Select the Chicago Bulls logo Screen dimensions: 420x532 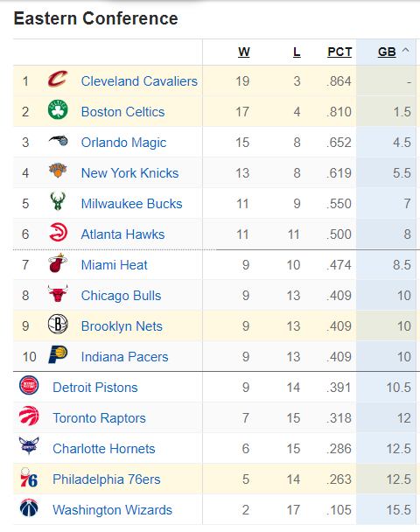58,293
